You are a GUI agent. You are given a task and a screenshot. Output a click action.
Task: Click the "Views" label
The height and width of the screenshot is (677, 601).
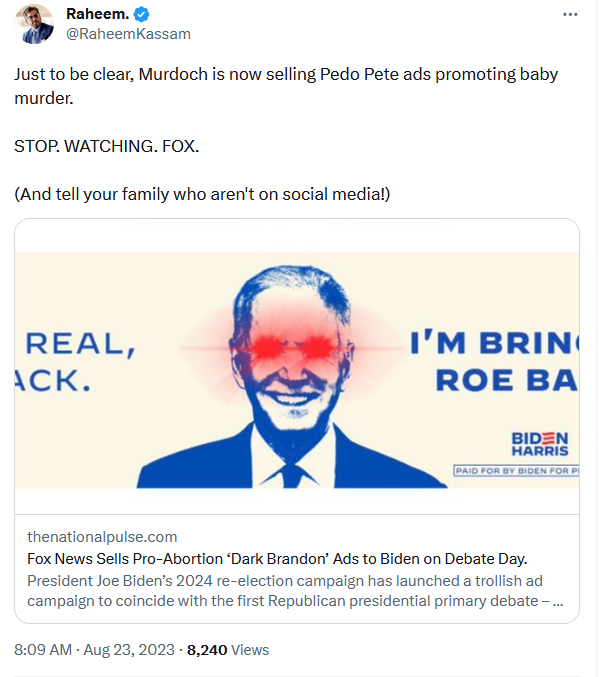pos(250,650)
